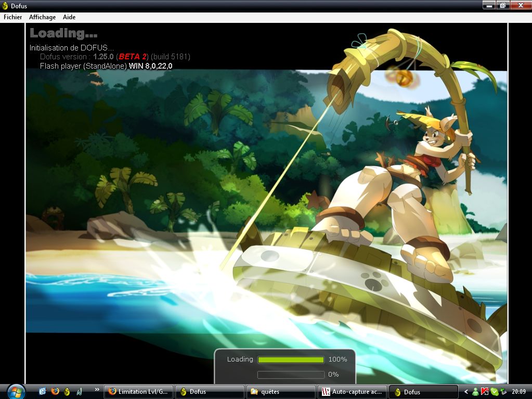
Task: Launch Dofus from the quick launch egg icon
Action: coord(67,391)
